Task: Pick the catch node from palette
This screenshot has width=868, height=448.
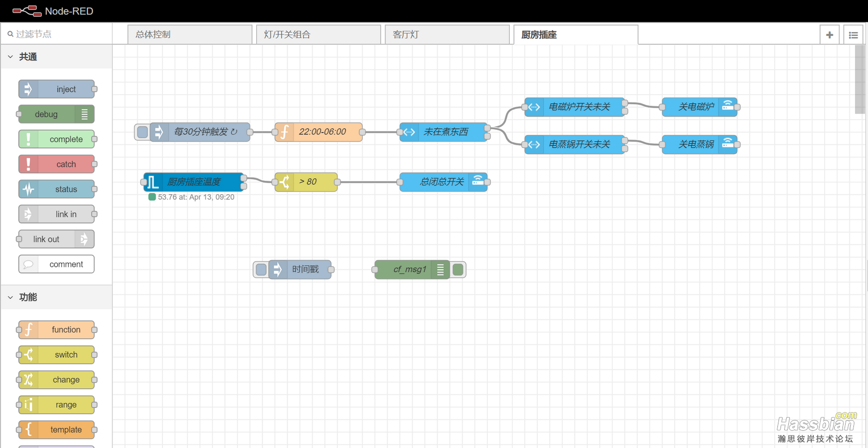Action: click(56, 164)
